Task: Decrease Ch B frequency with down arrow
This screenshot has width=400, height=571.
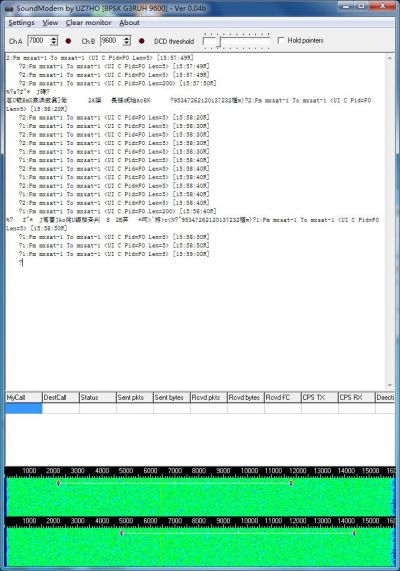Action: pos(127,43)
